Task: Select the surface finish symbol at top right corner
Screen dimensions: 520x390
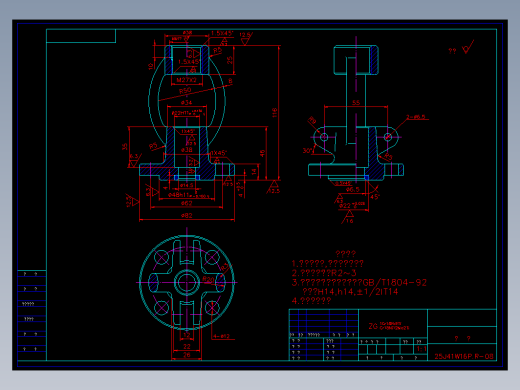Action: (468, 47)
